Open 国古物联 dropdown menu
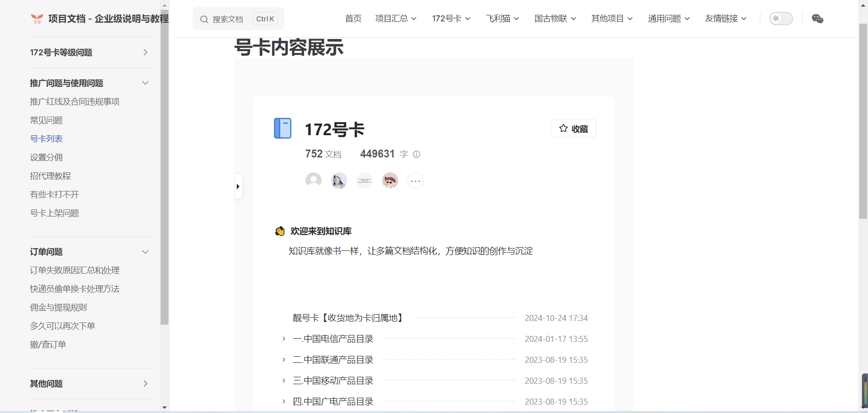The image size is (868, 413). coord(555,19)
